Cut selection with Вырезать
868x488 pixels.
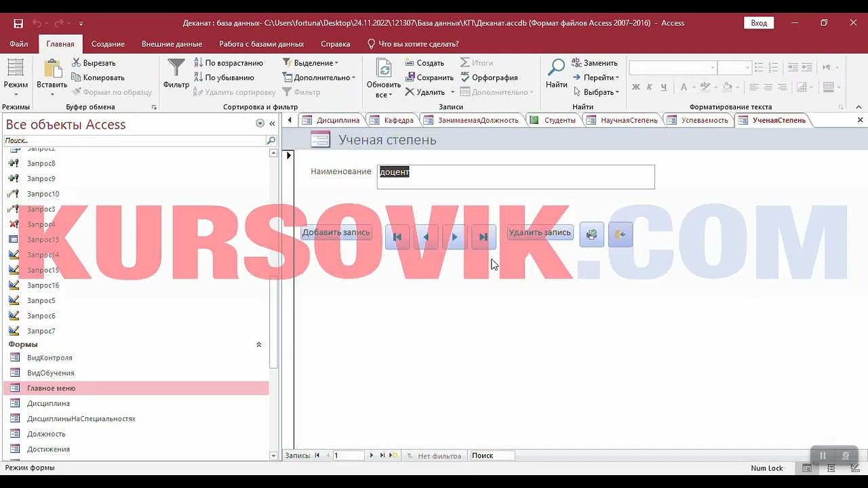click(94, 63)
